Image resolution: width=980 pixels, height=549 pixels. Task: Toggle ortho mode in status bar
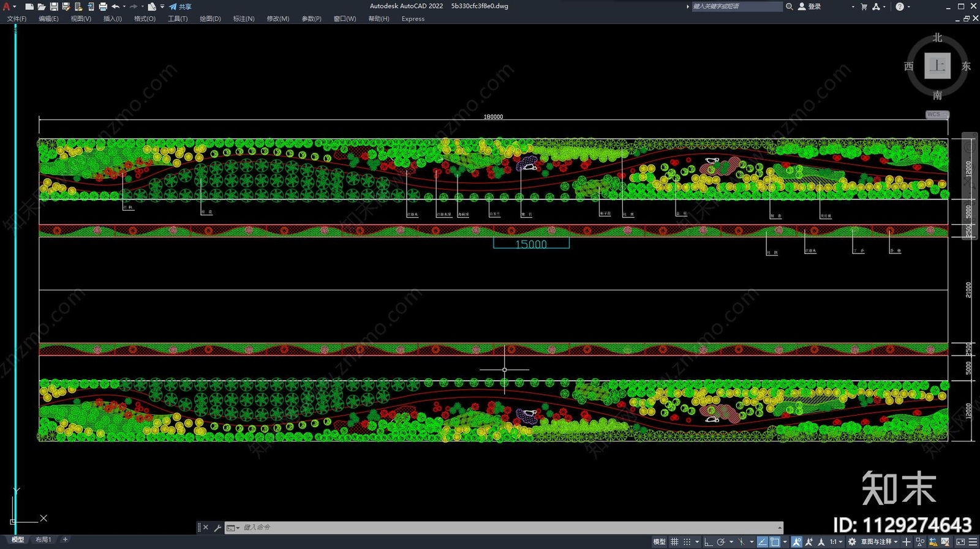[x=708, y=542]
